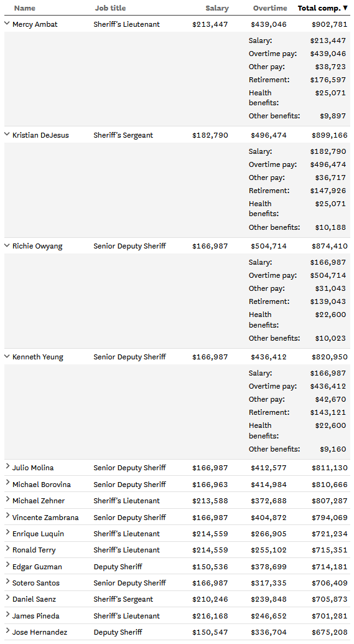Toggle Total comp. descending sort arrow
The image size is (354, 644).
click(x=345, y=8)
